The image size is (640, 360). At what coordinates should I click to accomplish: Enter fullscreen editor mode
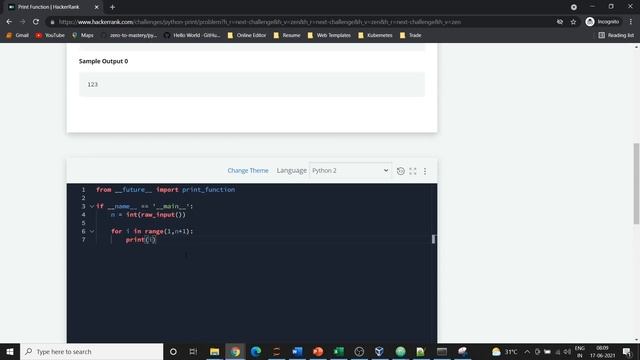point(413,171)
